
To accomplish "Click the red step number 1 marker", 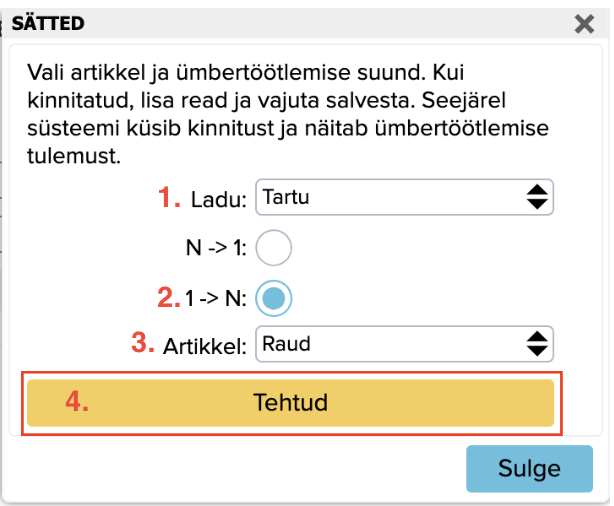I will tap(169, 198).
